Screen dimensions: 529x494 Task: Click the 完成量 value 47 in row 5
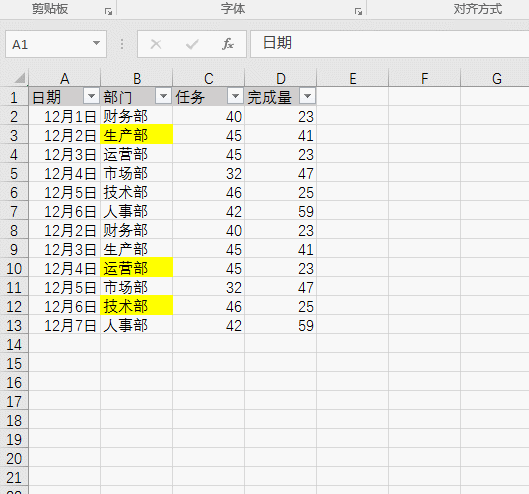click(x=281, y=173)
